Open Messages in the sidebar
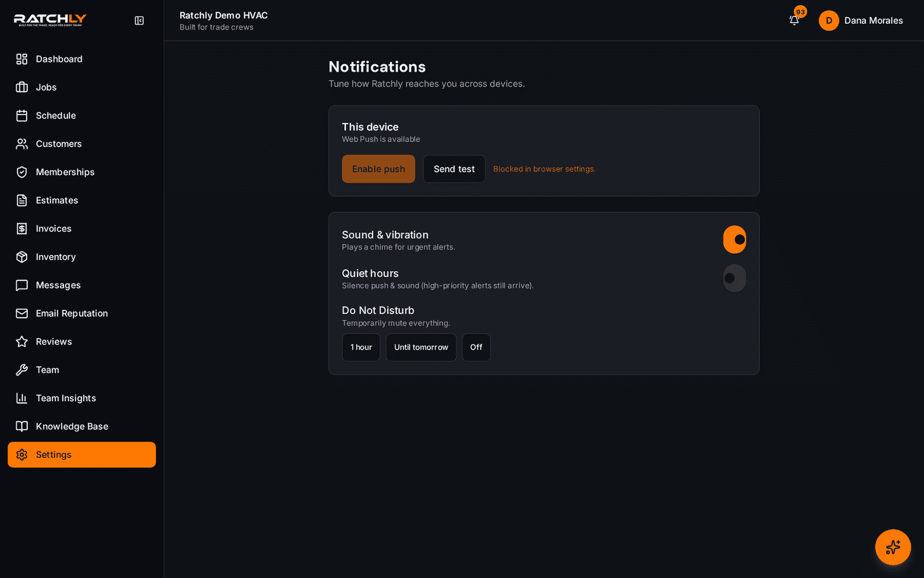 [81, 286]
